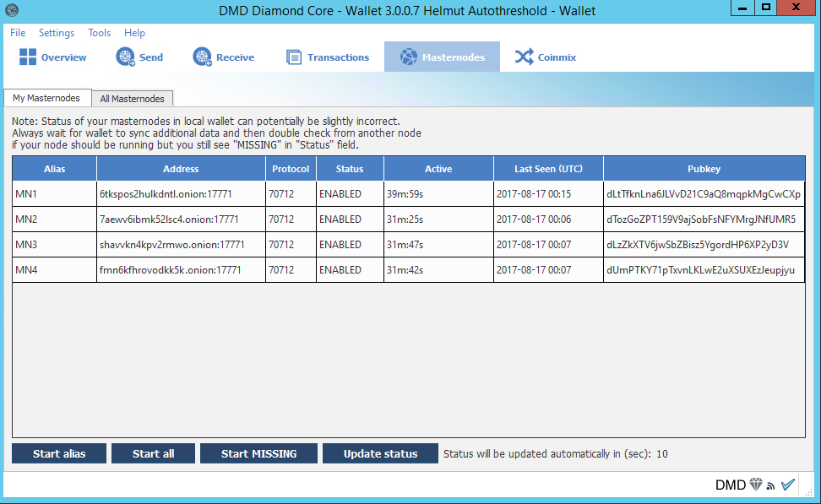821x504 pixels.
Task: Select the MN1 alias cell
Action: 54,193
